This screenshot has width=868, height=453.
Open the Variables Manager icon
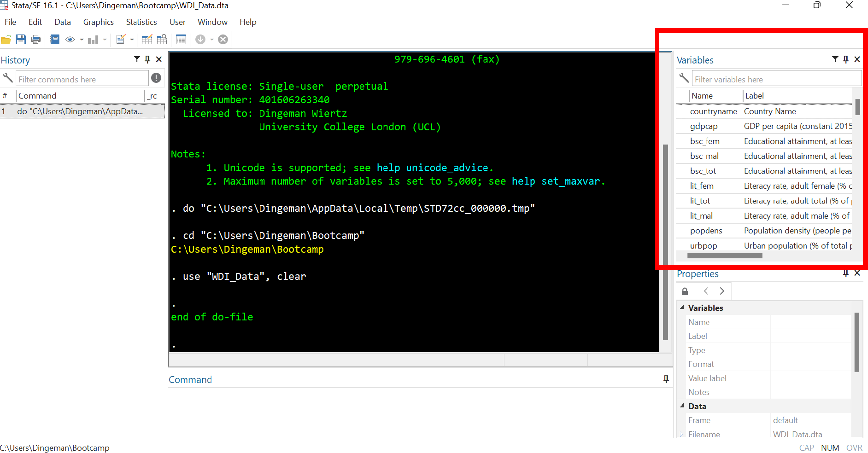pyautogui.click(x=181, y=40)
